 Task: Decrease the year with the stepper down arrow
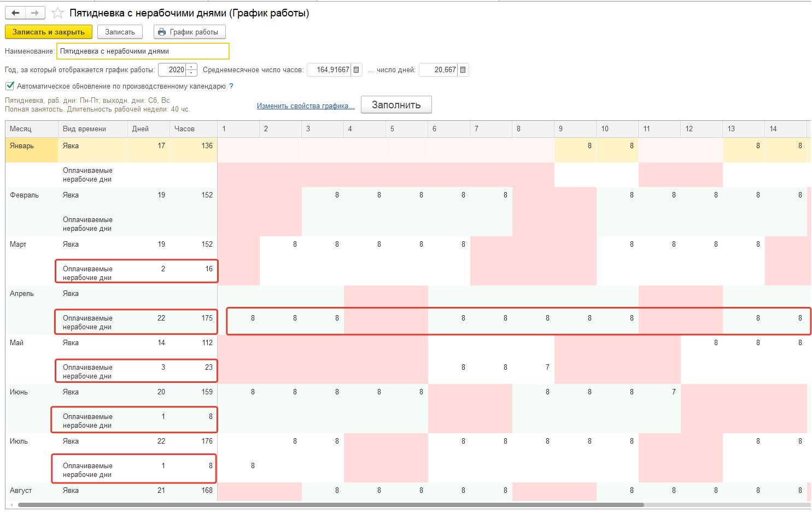coord(191,73)
